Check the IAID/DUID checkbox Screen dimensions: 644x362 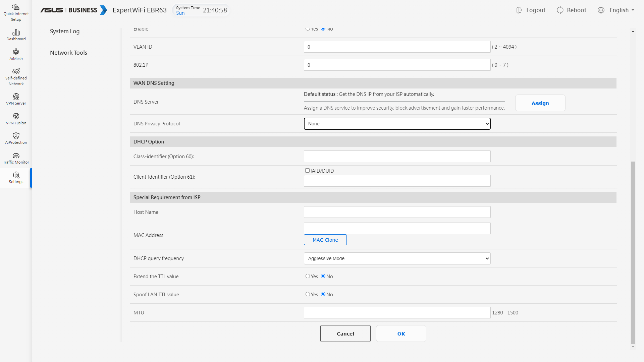click(x=307, y=171)
